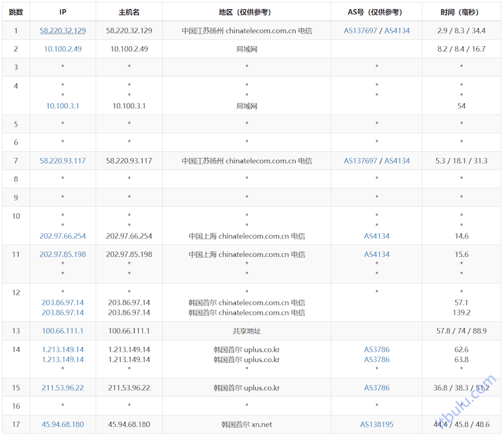The image size is (504, 437).
Task: Click the IP column header
Action: [62, 11]
